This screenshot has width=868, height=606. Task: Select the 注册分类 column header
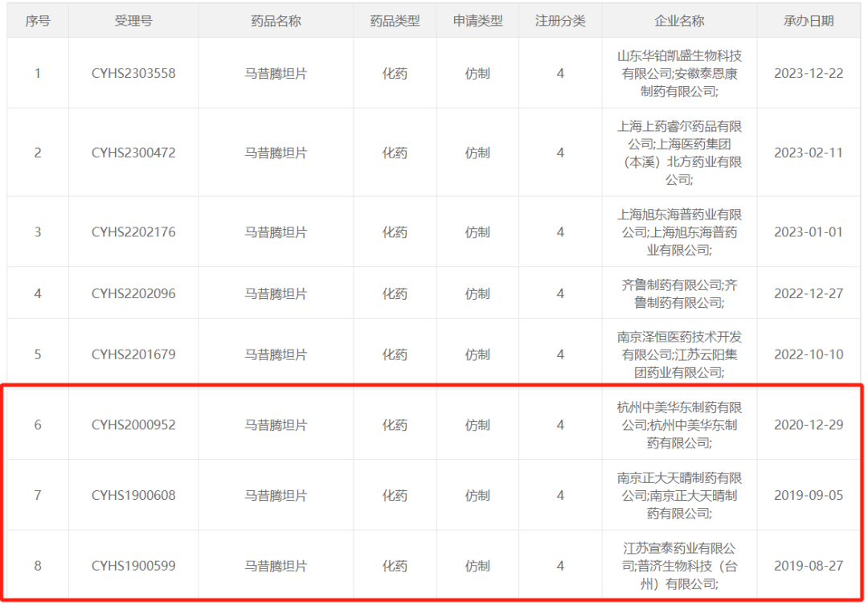[560, 21]
